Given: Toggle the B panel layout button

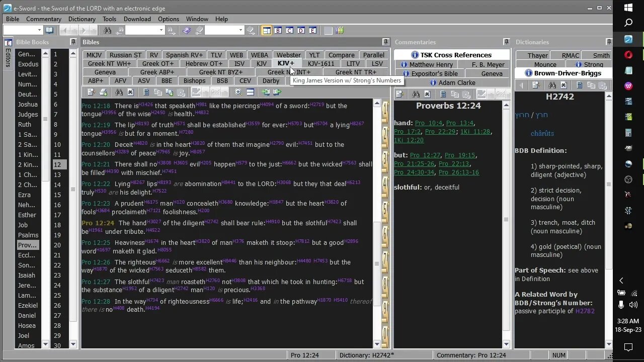Looking at the screenshot, I should (x=278, y=30).
